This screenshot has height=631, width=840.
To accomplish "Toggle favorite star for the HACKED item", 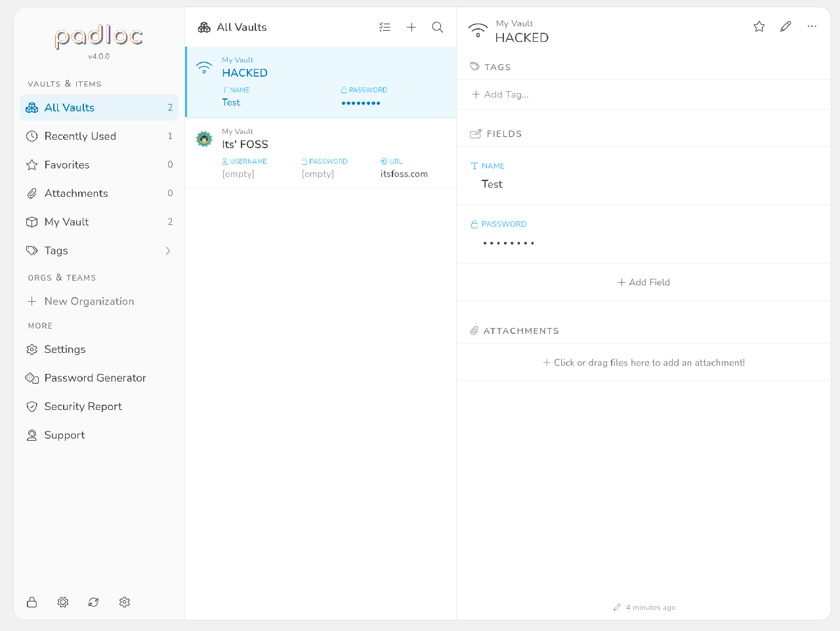I will tap(759, 27).
